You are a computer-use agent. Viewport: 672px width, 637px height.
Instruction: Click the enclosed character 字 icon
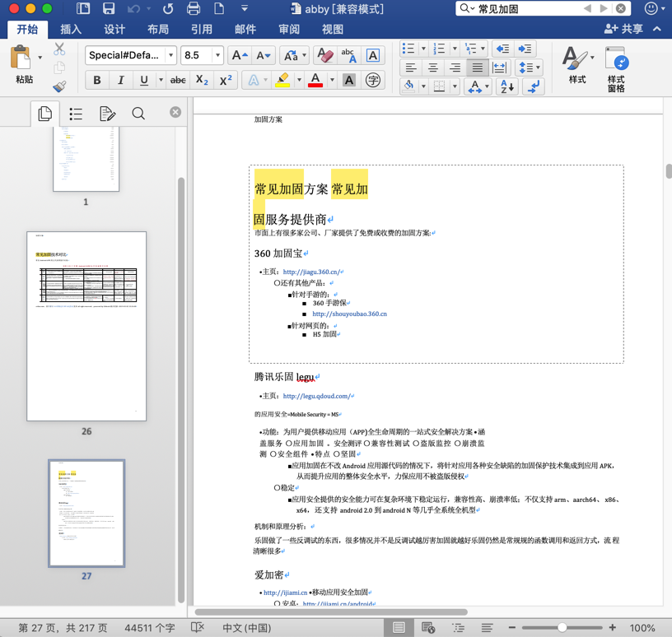coord(373,80)
